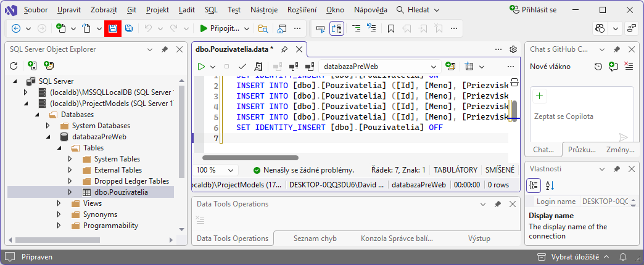Click the editor's horizontal scrollbar thumb
644x265 pixels.
250,158
